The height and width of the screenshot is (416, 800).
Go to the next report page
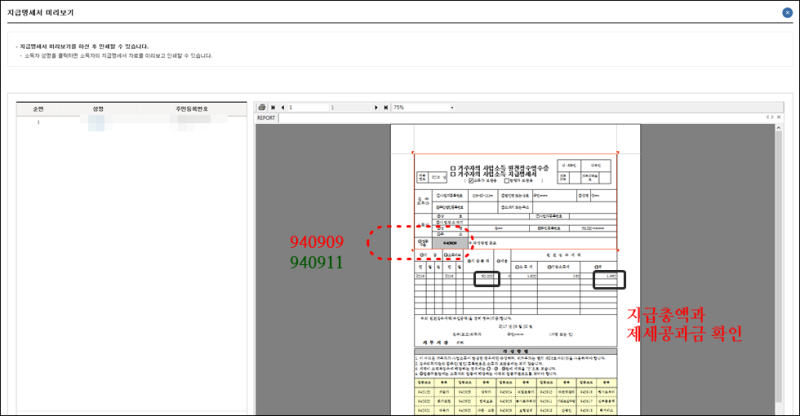coord(376,107)
